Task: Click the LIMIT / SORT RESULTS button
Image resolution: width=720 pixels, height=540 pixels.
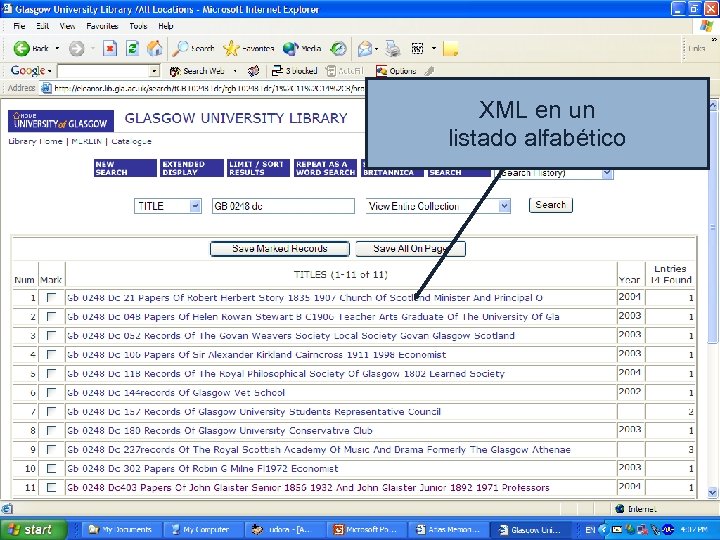Action: point(259,168)
